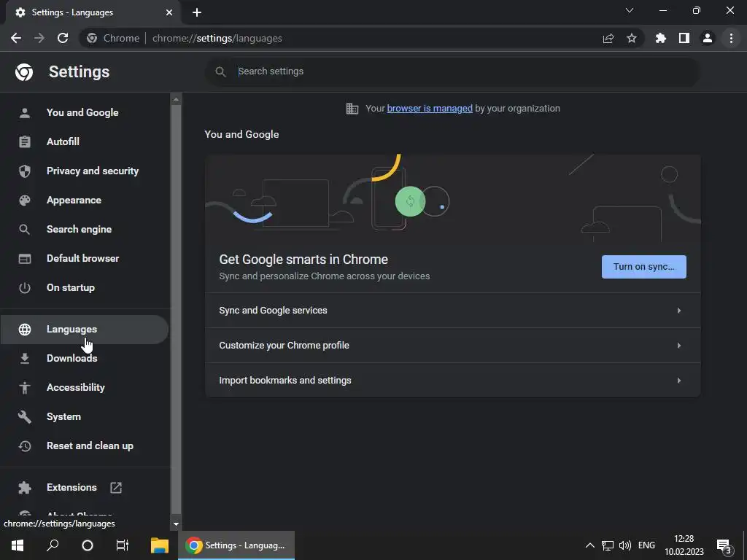Click the download icon beside Downloads
This screenshot has height=560, width=747.
(24, 359)
